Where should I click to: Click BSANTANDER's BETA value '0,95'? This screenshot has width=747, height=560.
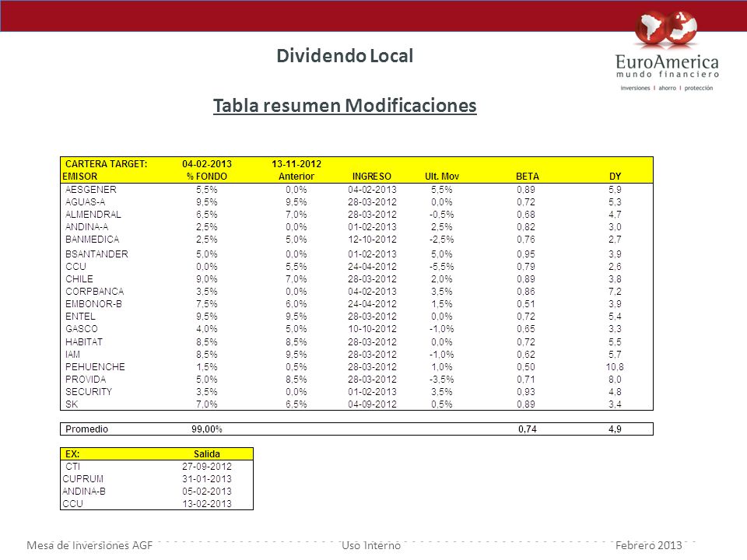(x=526, y=254)
